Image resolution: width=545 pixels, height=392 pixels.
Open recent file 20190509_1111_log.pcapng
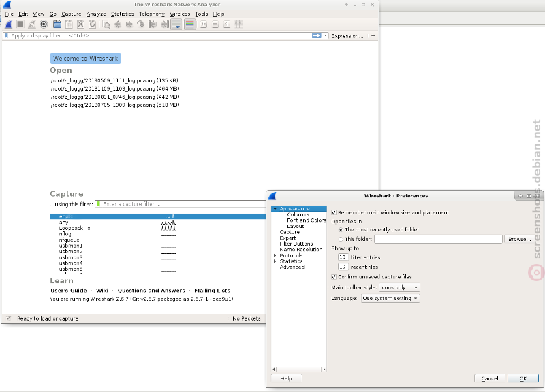point(114,80)
